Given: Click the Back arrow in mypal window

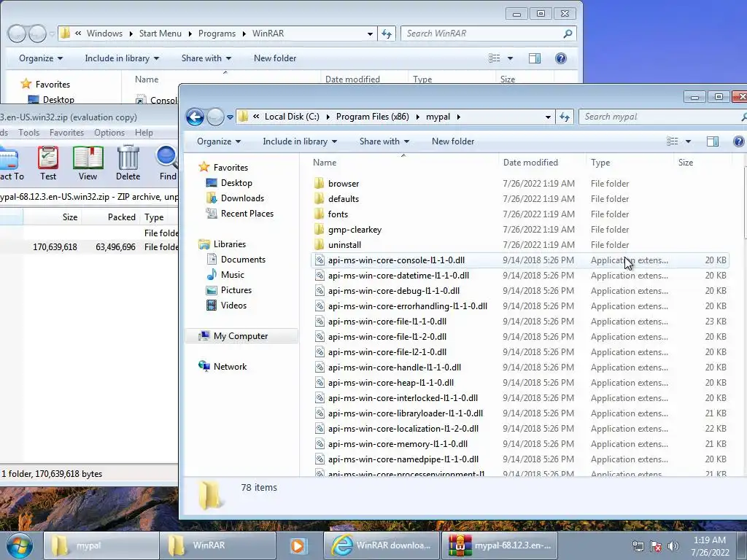Looking at the screenshot, I should coord(195,117).
